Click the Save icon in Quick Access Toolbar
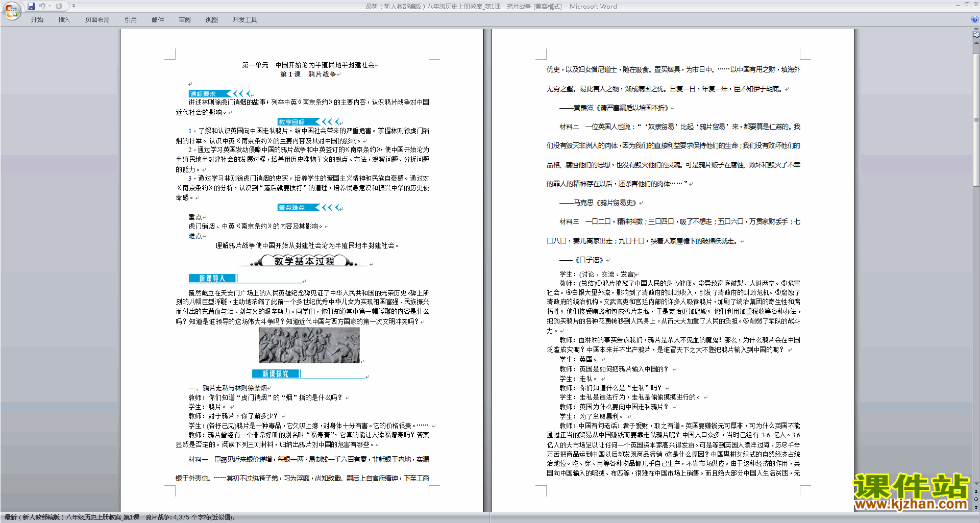 pos(31,6)
